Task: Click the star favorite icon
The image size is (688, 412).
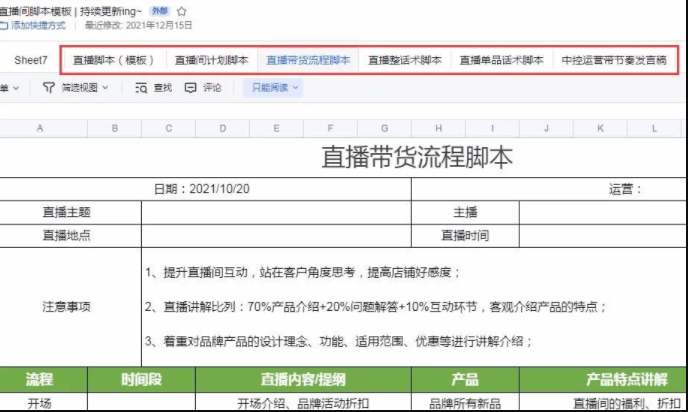Action: pos(181,11)
